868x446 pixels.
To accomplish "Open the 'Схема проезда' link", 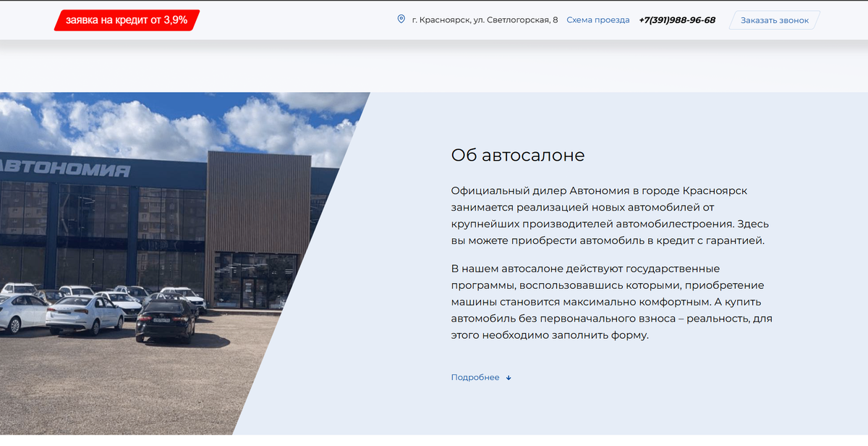I will 598,20.
